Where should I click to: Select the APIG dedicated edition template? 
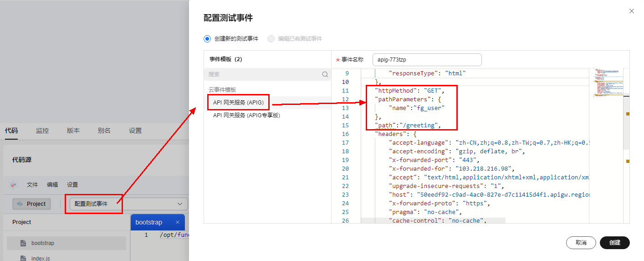click(x=246, y=115)
